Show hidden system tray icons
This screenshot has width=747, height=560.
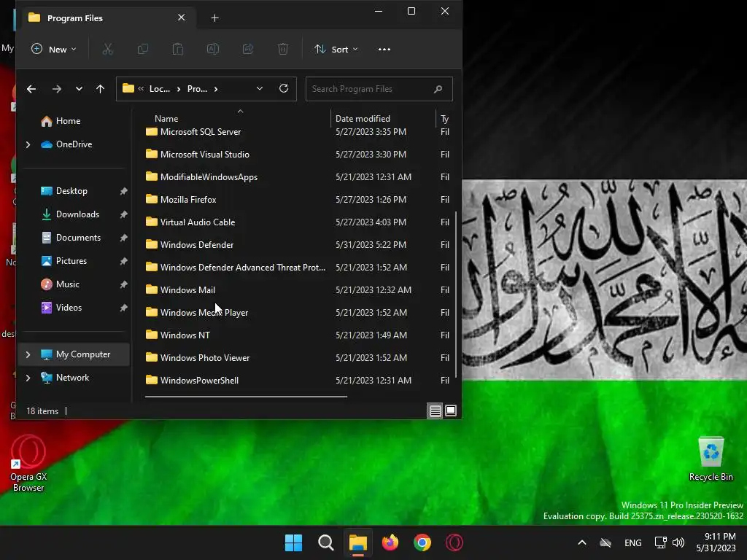(x=581, y=542)
